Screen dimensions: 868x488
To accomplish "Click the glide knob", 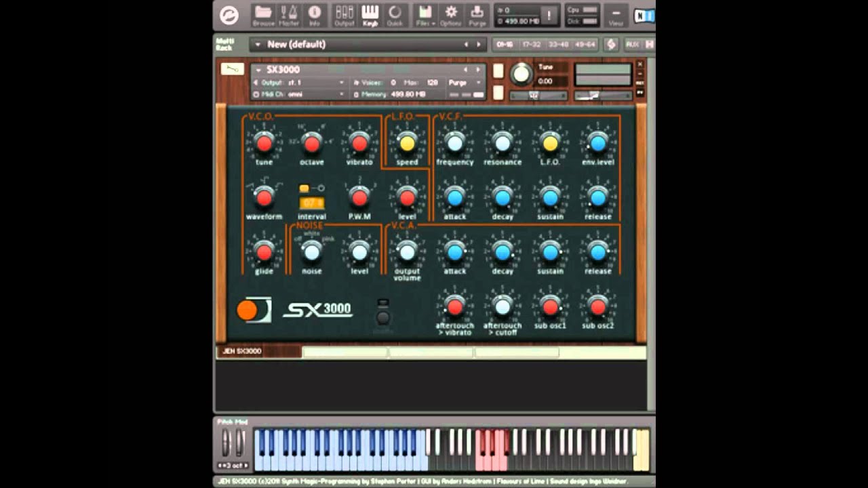I will [x=264, y=252].
